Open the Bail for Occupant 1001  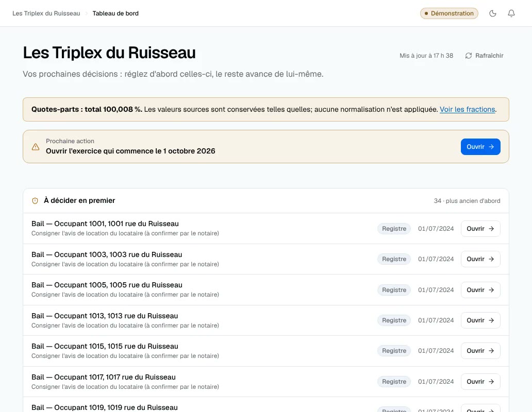pyautogui.click(x=480, y=229)
